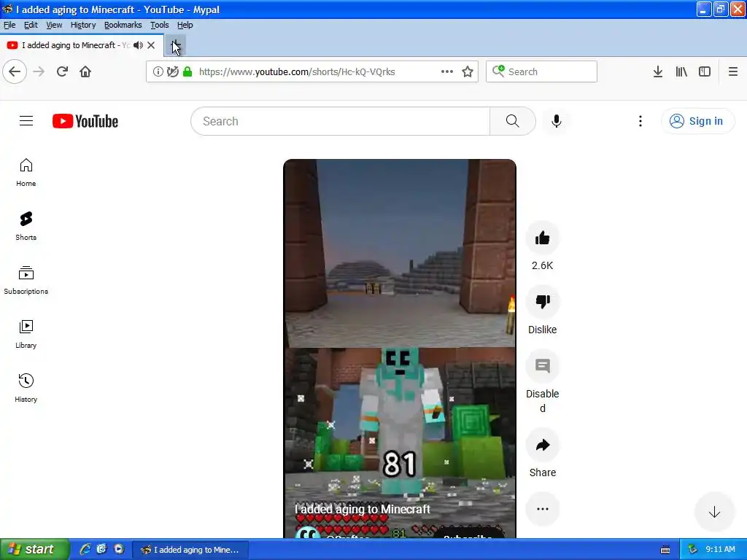Viewport: 747px width, 560px height.
Task: Open History in YouTube sidebar
Action: pos(26,388)
